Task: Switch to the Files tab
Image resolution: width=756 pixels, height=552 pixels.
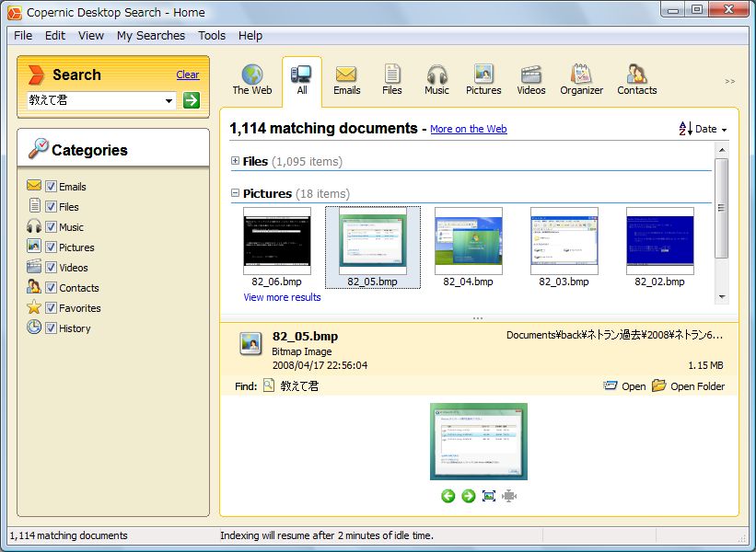Action: coord(392,80)
